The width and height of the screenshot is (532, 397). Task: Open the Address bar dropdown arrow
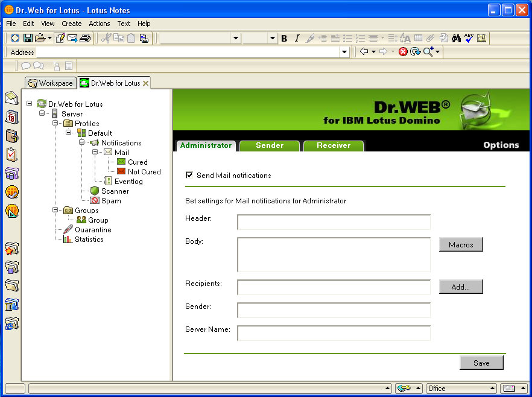(x=344, y=52)
